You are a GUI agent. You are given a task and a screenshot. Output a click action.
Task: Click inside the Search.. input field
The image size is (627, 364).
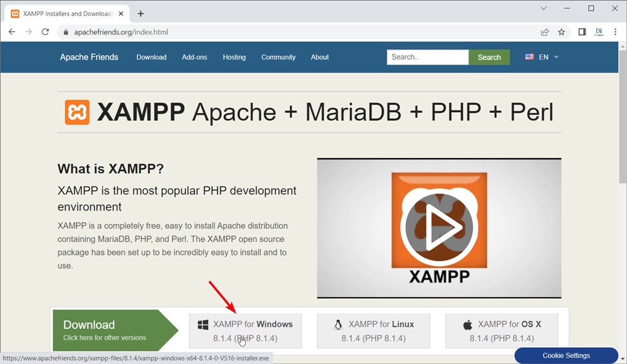pyautogui.click(x=428, y=57)
